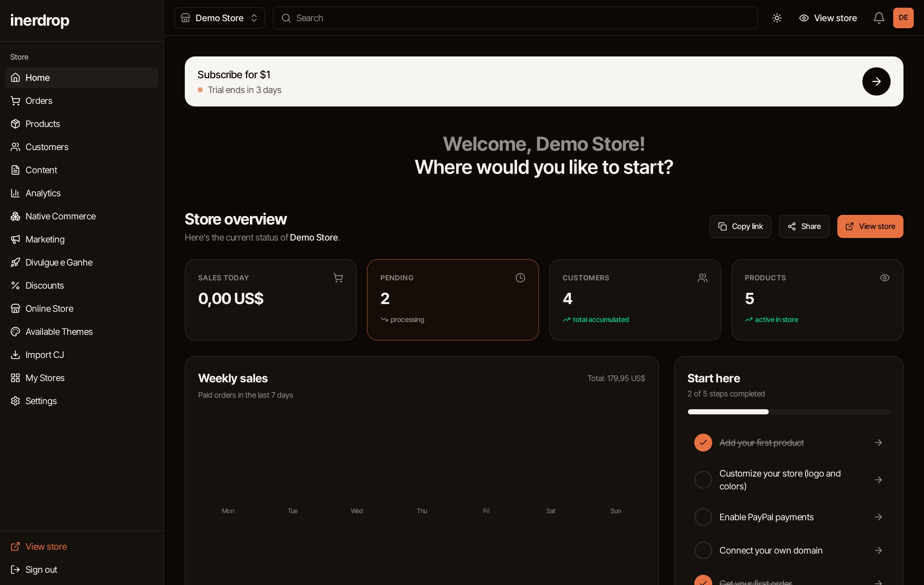
Task: Open Native Commerce page
Action: 82,216
